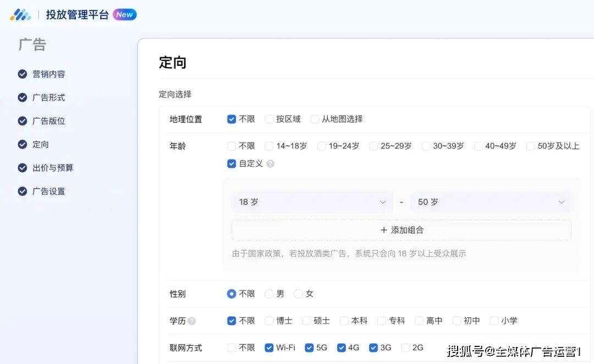
Task: Click check icon beside 广告形式 step
Action: 23,97
